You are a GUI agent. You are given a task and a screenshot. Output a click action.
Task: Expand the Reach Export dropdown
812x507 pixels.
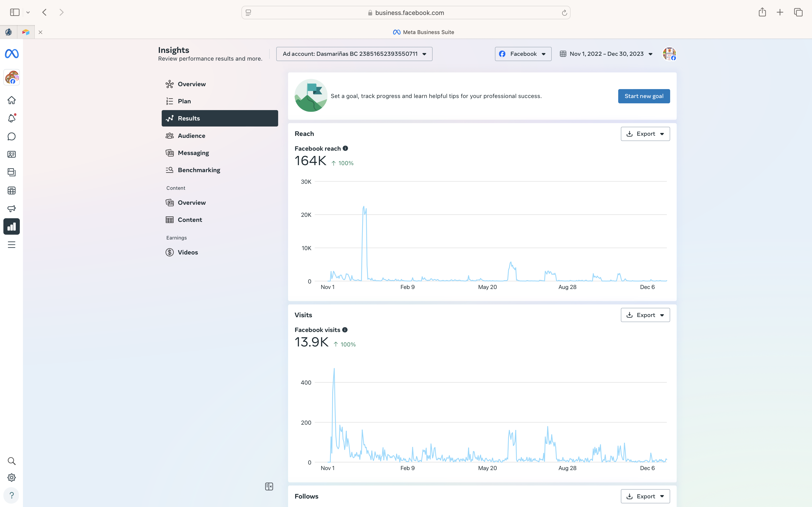[645, 134]
